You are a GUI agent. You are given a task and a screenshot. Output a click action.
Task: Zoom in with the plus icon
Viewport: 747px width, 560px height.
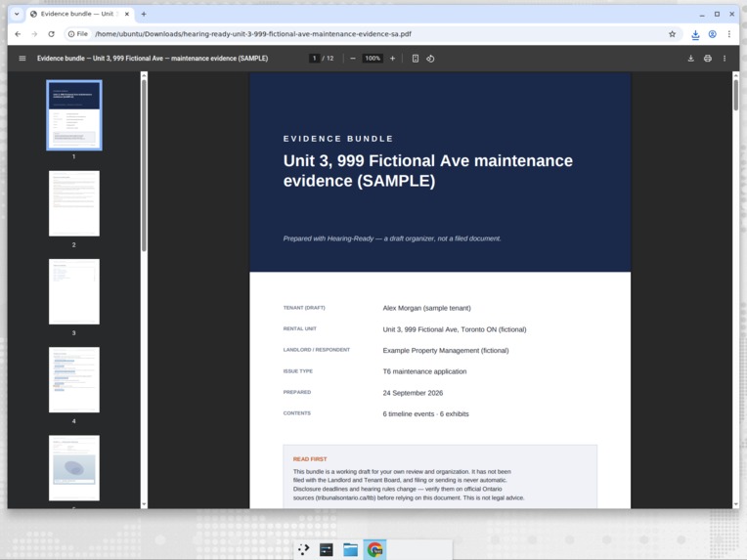tap(392, 58)
